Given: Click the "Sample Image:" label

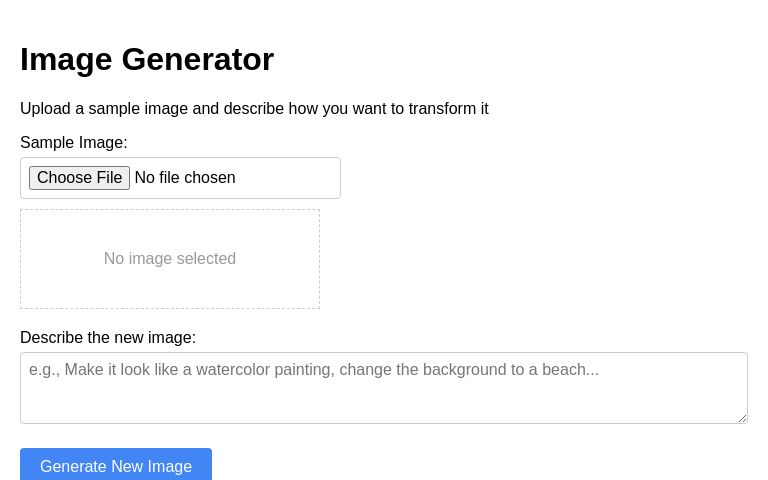Looking at the screenshot, I should (x=74, y=143).
